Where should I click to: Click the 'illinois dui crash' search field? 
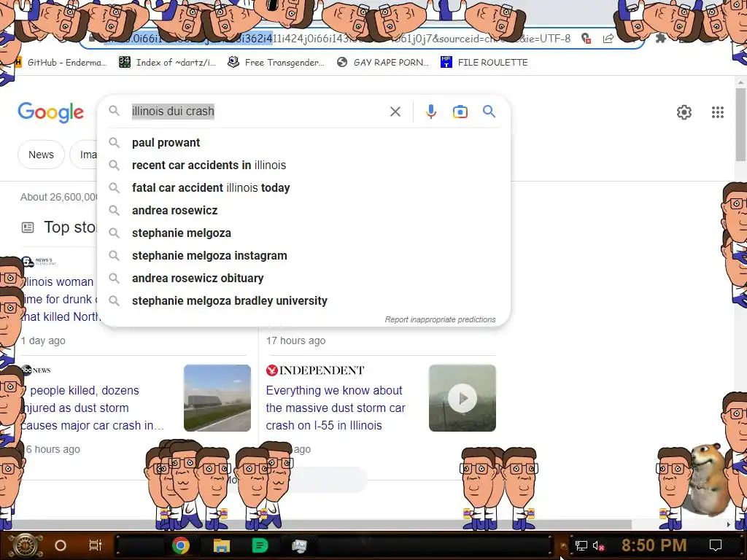point(258,112)
